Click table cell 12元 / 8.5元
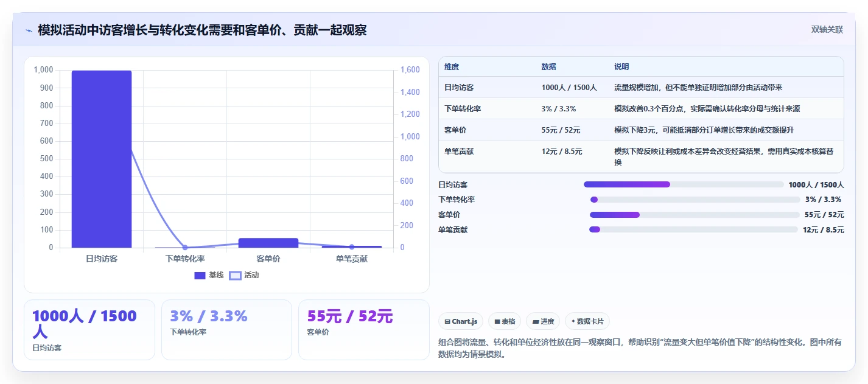Image resolution: width=868 pixels, height=384 pixels. coord(562,152)
